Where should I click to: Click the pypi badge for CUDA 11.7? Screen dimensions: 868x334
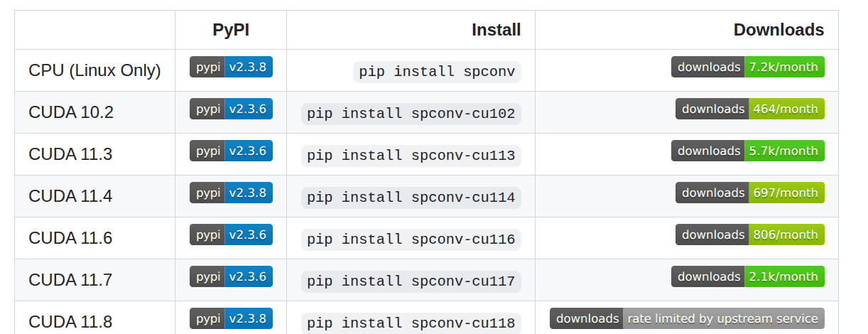point(231,277)
